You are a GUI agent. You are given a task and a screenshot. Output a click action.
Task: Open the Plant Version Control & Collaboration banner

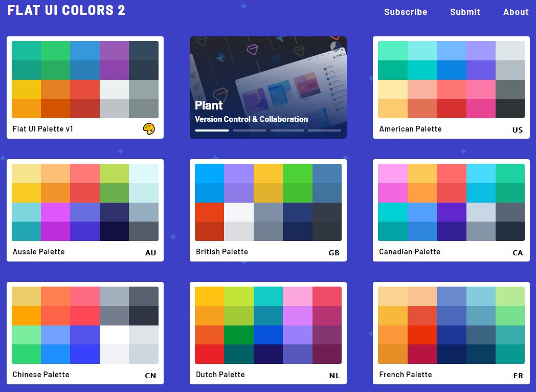click(x=268, y=88)
